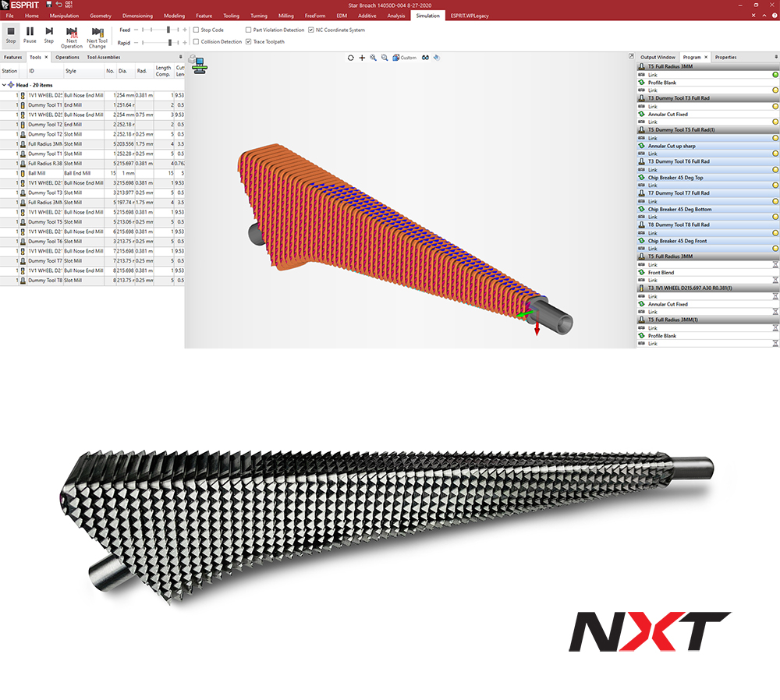Image resolution: width=780 pixels, height=700 pixels.
Task: Open the Output Window tab
Action: coord(658,57)
